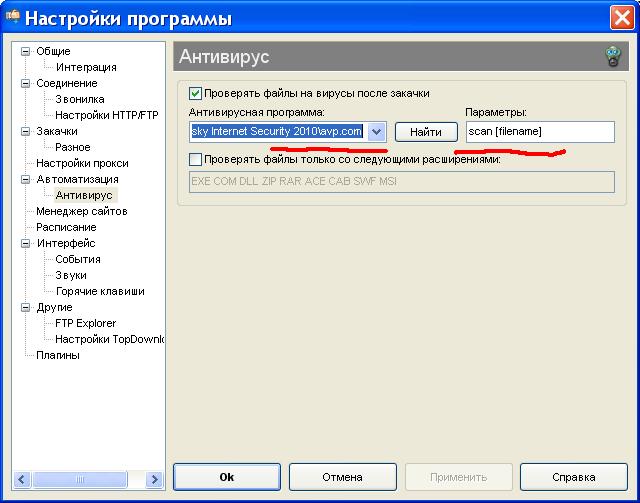Open the Звонилка settings page

coord(80,99)
